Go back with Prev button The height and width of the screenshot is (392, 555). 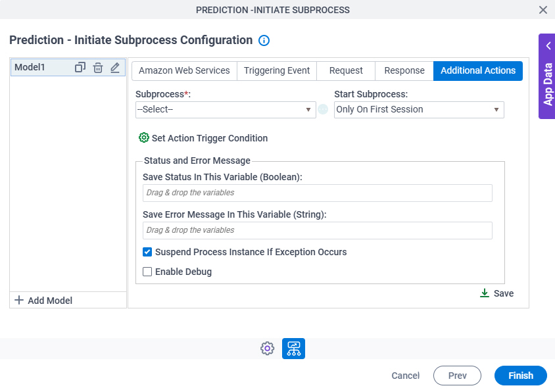457,376
